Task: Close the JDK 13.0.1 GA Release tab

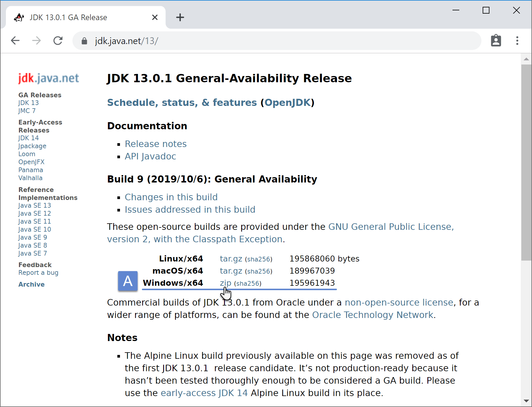Action: pos(155,17)
